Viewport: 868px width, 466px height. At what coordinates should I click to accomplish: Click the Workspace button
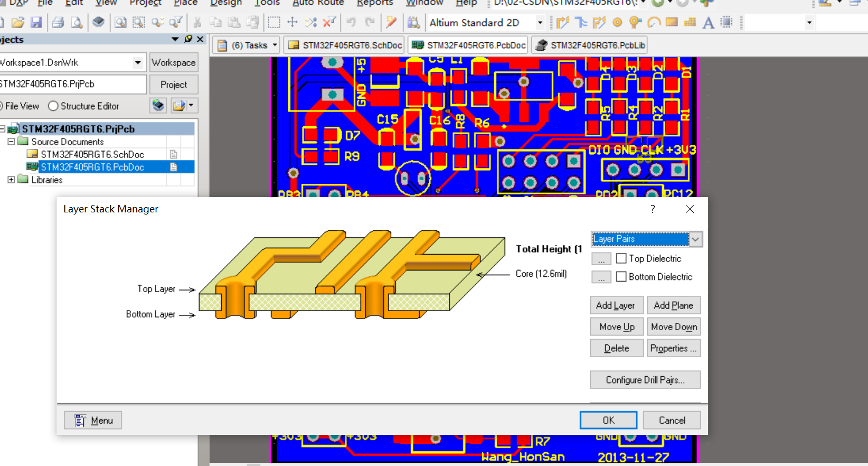174,62
